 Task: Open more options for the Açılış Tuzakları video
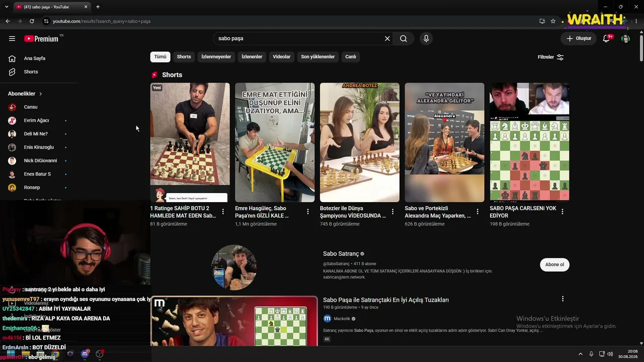[562, 299]
